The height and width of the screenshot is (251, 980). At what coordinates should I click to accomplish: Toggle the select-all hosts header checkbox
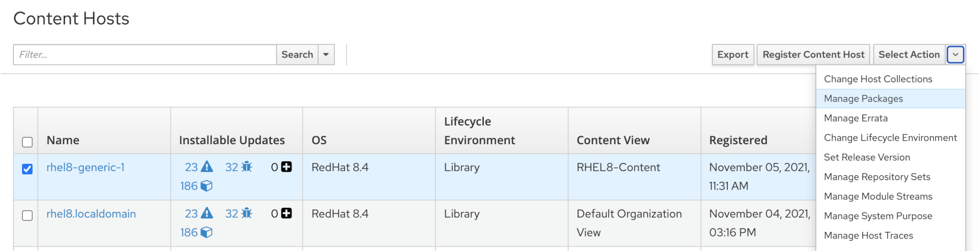[x=27, y=142]
